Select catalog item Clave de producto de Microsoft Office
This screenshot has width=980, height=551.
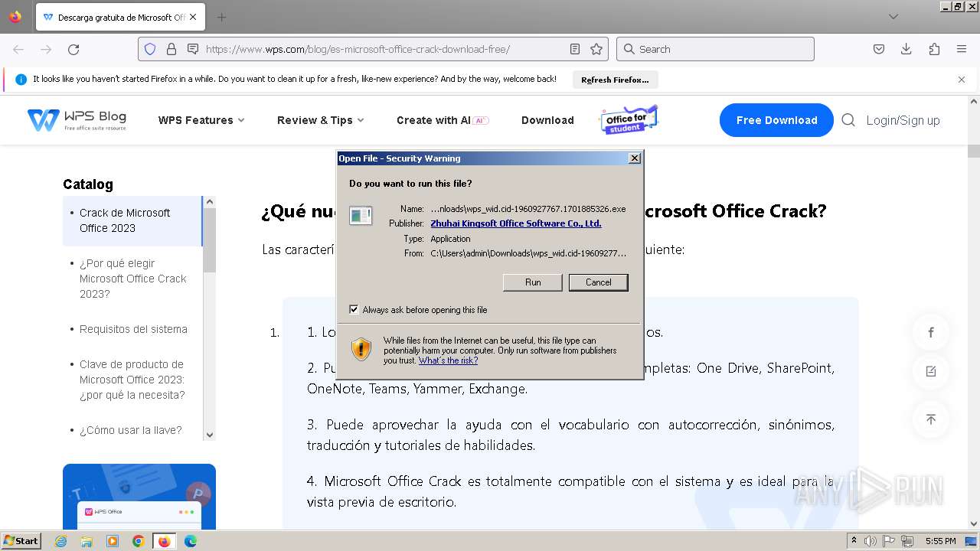(132, 380)
